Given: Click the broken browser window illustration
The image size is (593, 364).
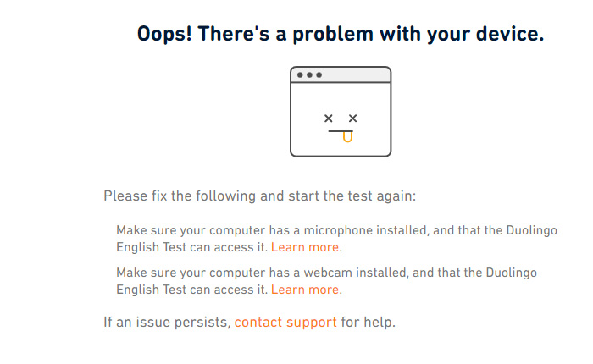Looking at the screenshot, I should (x=341, y=112).
